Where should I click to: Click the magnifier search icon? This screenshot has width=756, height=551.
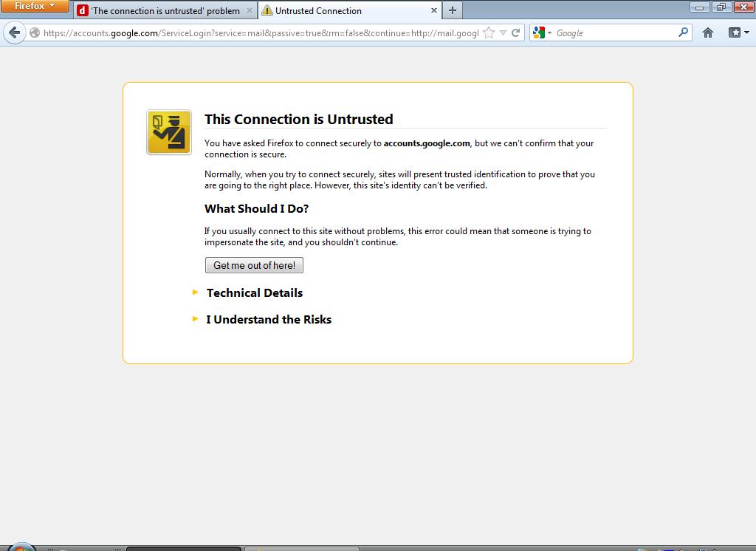[x=683, y=32]
